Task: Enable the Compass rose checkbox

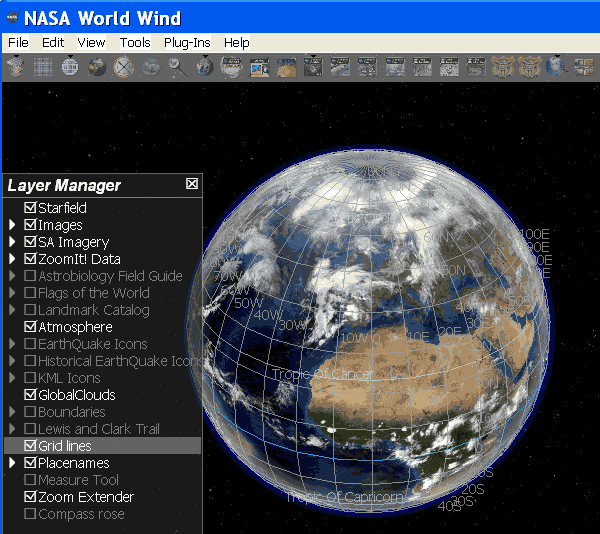Action: (30, 514)
